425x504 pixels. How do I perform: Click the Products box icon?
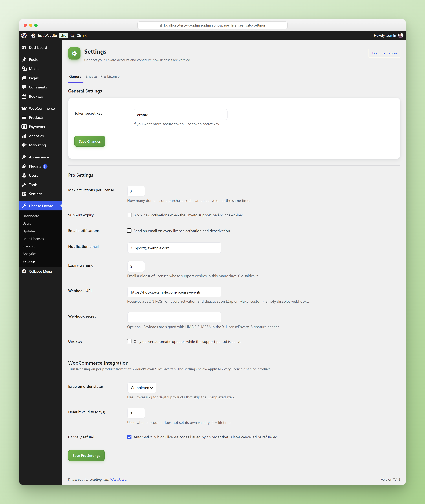coord(24,117)
